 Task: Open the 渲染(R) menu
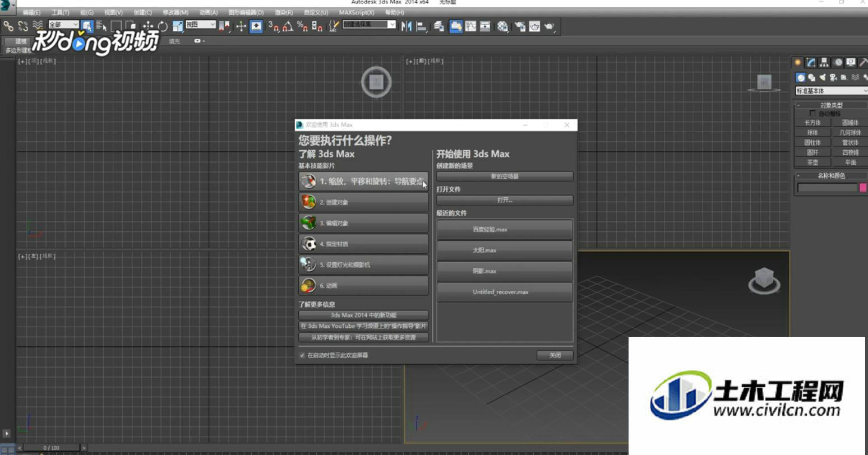(284, 12)
